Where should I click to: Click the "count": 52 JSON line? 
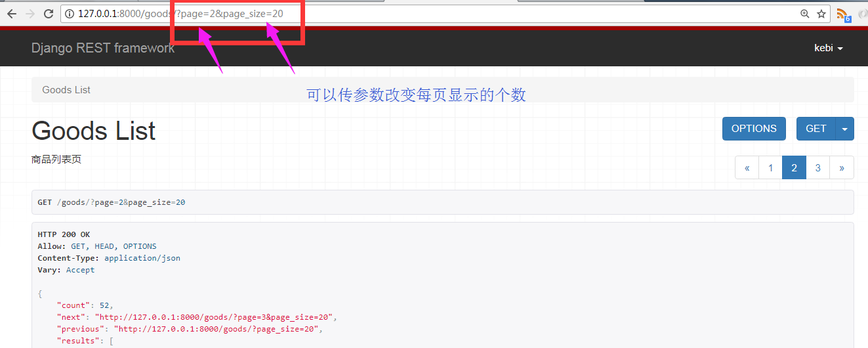point(85,305)
